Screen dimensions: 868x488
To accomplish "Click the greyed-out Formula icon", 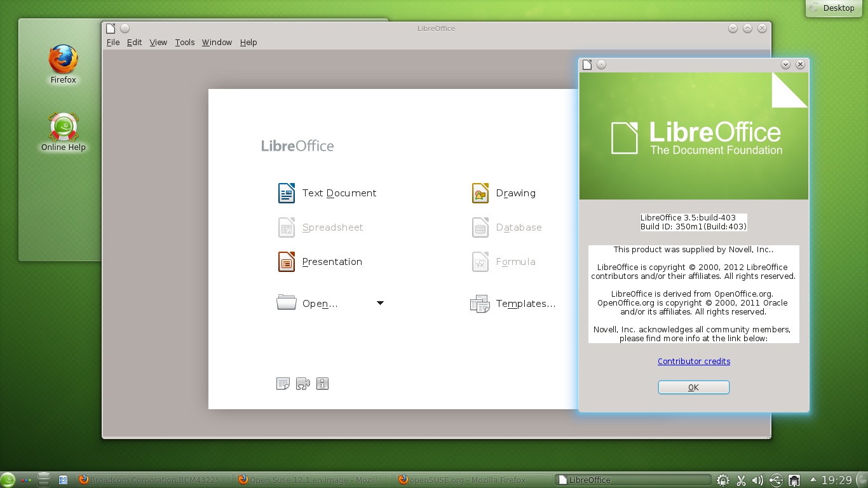I will click(480, 262).
